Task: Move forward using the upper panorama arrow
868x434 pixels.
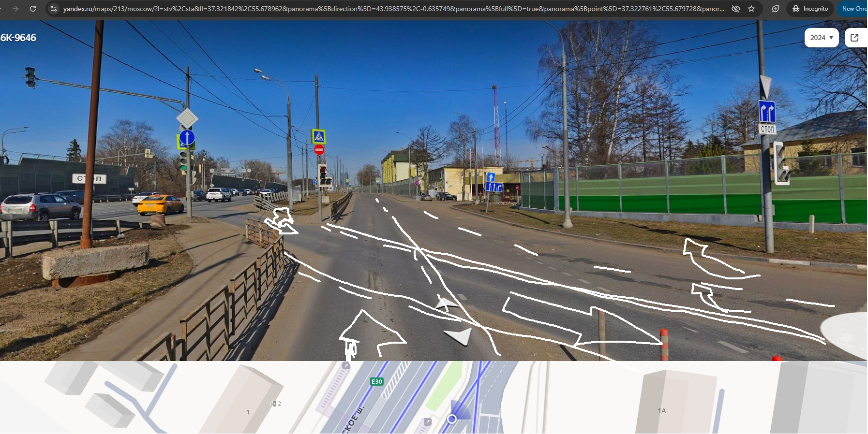Action: [446, 303]
